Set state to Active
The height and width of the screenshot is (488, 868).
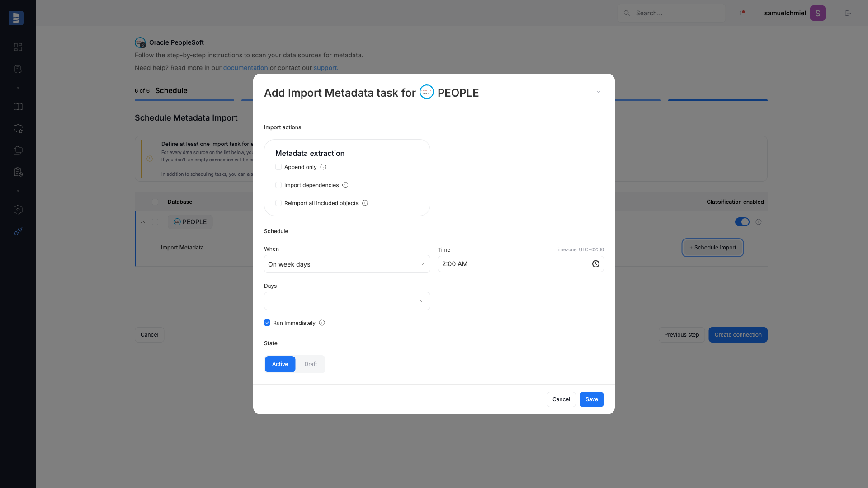click(x=280, y=364)
